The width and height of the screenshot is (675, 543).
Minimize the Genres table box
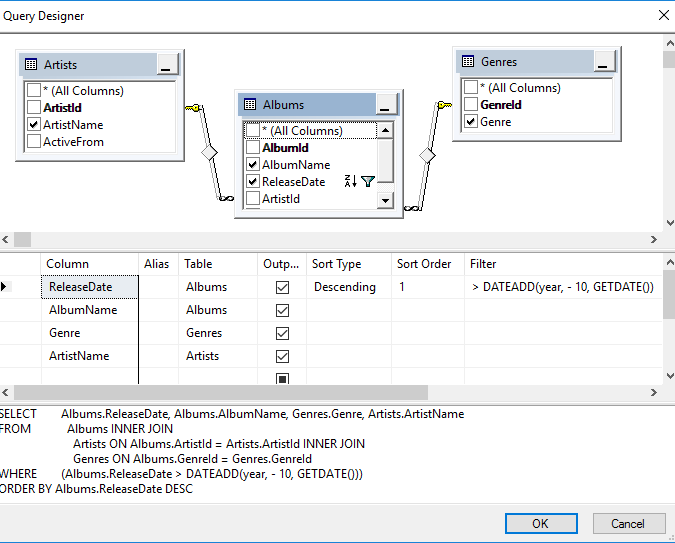coord(603,61)
